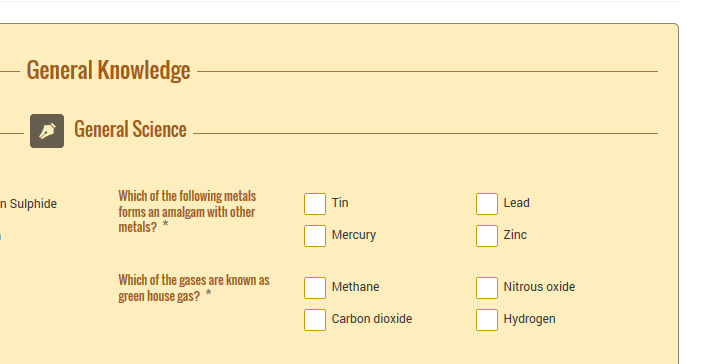Check the Lead option box

[487, 204]
